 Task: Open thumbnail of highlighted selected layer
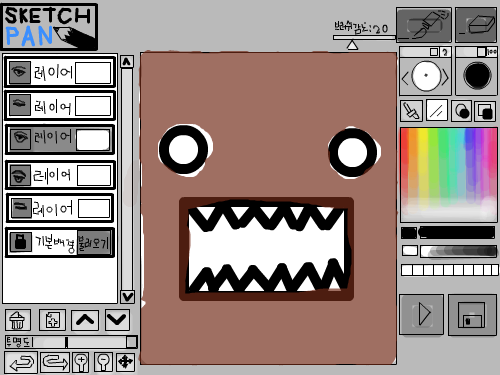(x=93, y=140)
